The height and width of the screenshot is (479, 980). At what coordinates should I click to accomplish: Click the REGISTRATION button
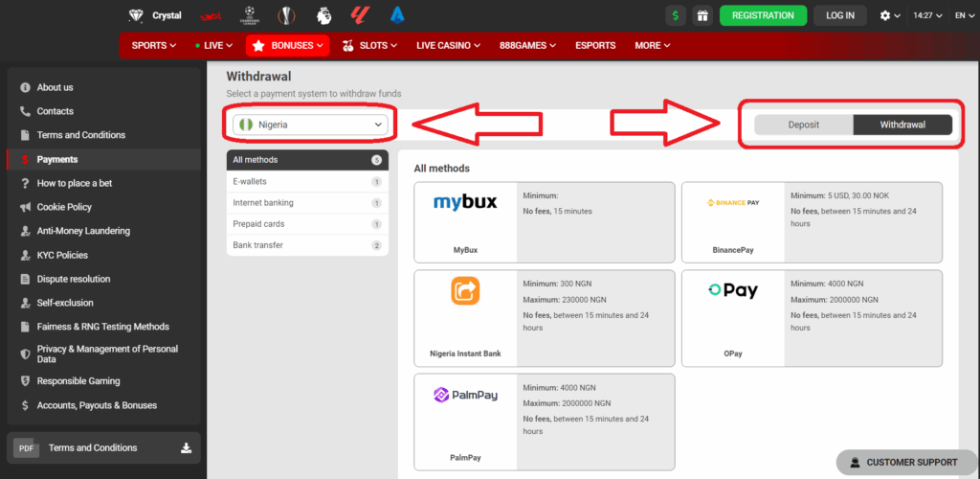(x=763, y=15)
